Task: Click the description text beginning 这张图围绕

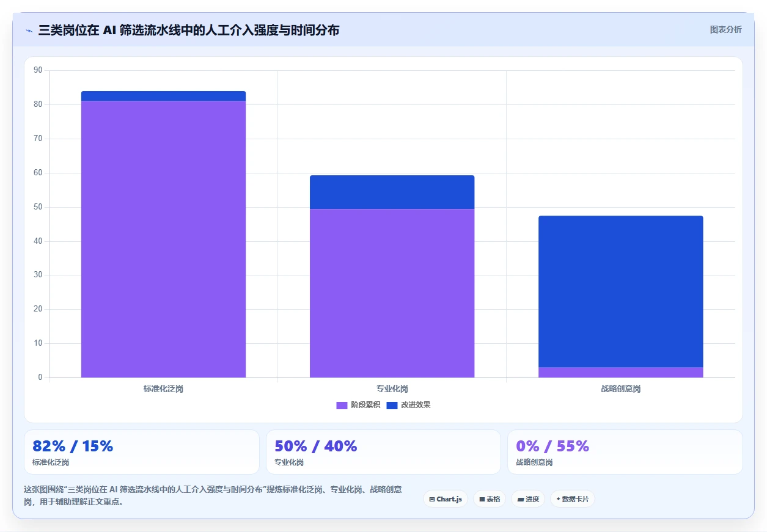Action: click(213, 495)
